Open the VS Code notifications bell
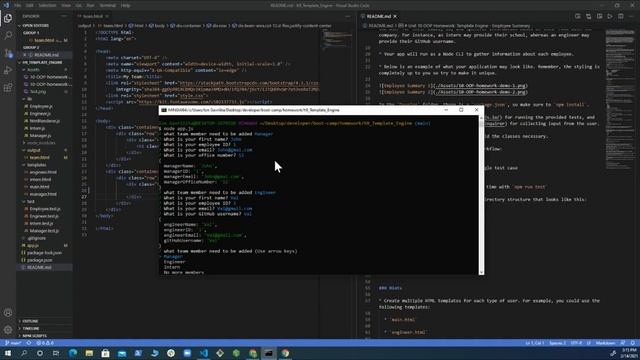This screenshot has height=360, width=640. [633, 343]
